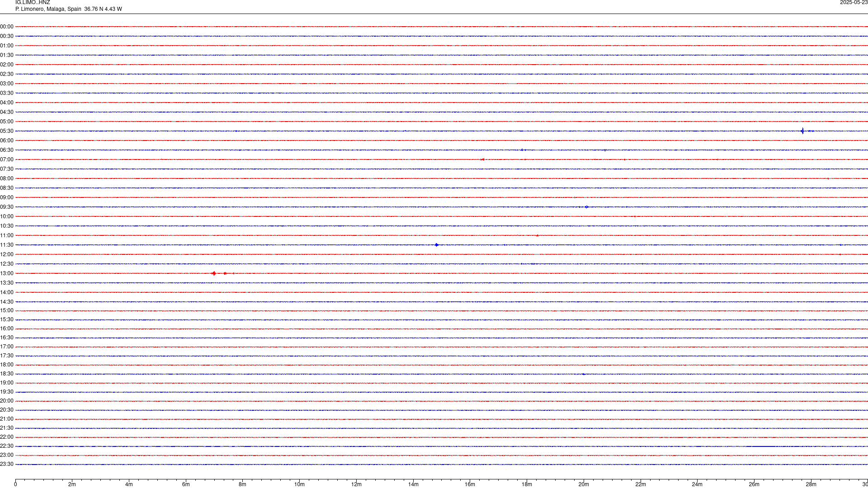Image resolution: width=868 pixels, height=488 pixels.
Task: Click the 11:30 trace time label
Action: (x=7, y=245)
